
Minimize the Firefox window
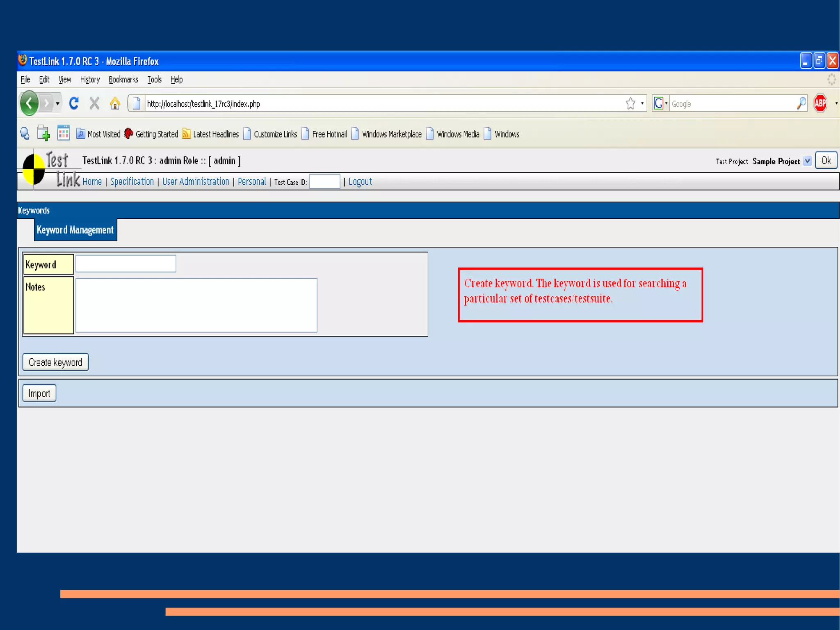pos(806,61)
